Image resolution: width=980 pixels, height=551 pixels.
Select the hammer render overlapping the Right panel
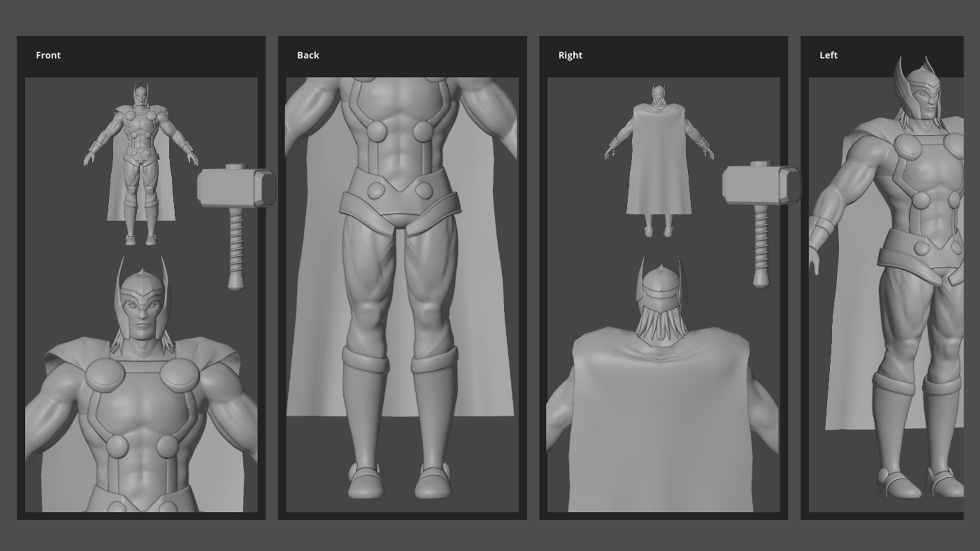(761, 224)
